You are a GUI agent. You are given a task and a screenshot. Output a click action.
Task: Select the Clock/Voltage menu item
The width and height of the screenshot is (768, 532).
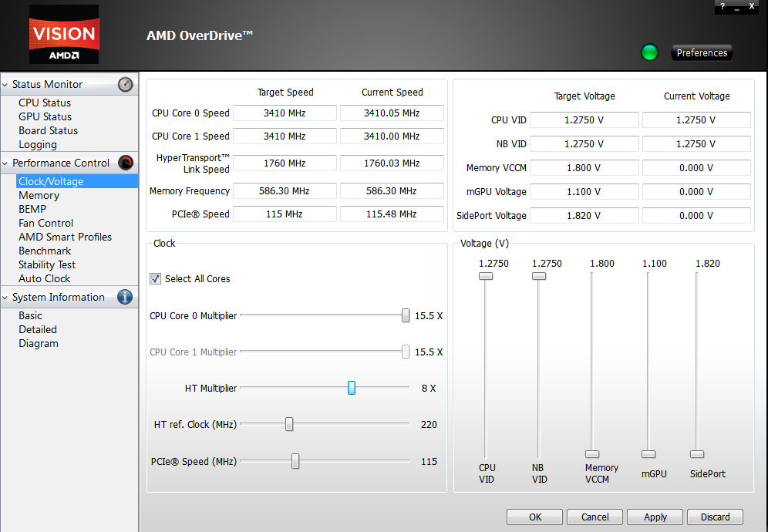77,181
